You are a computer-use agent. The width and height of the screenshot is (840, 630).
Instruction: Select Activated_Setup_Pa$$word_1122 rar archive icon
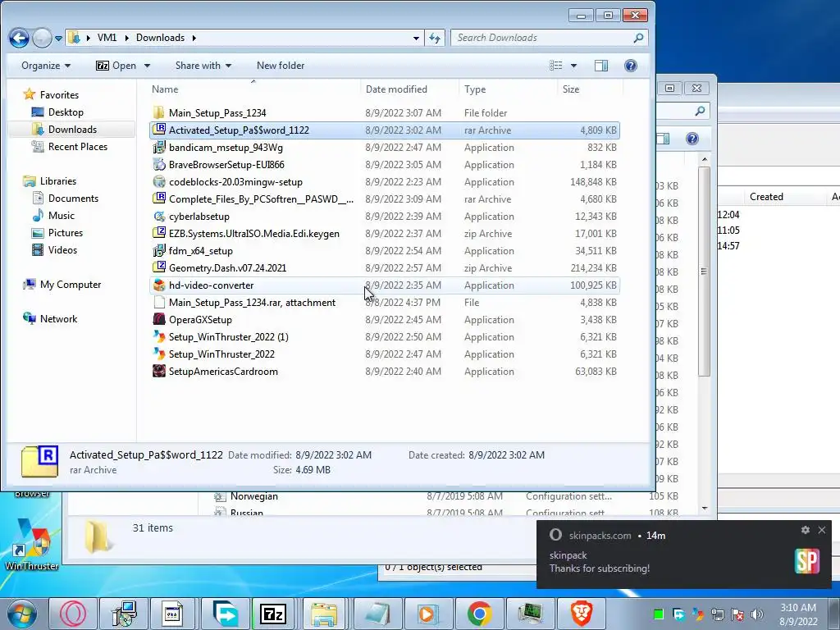[158, 130]
